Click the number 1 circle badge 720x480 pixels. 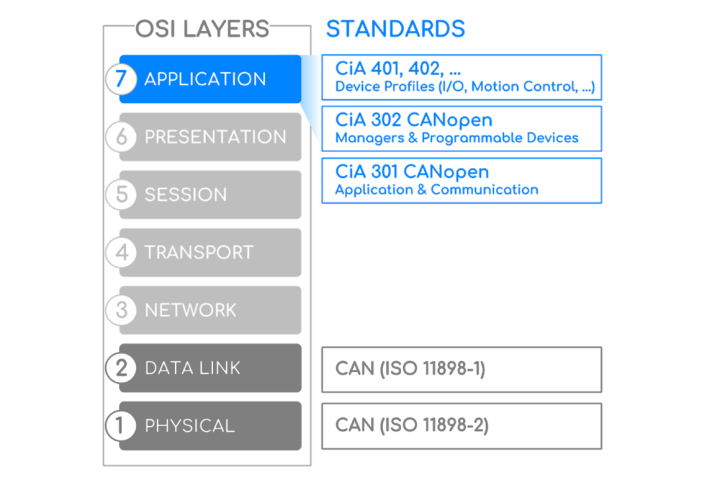pyautogui.click(x=121, y=426)
